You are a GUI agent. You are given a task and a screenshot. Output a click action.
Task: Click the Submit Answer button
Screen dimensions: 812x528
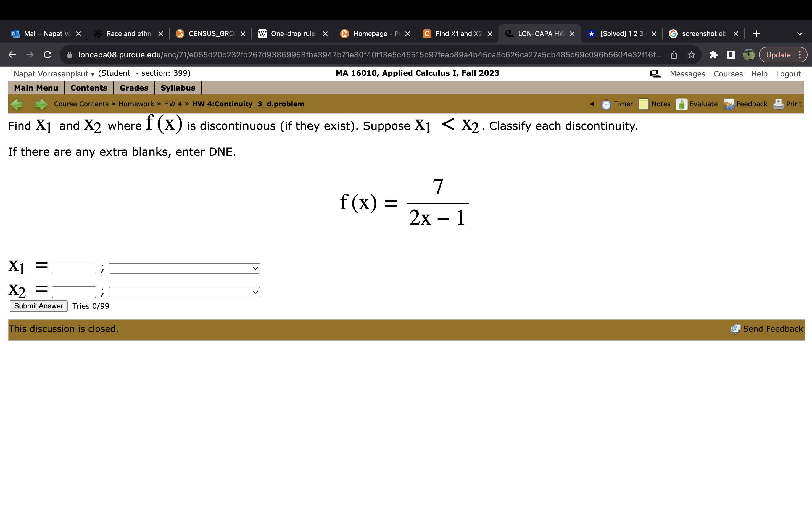coord(38,306)
